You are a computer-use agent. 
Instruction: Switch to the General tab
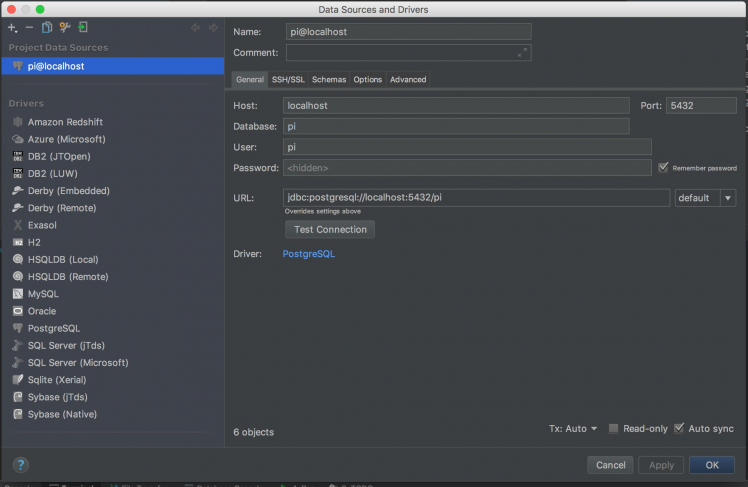point(249,80)
